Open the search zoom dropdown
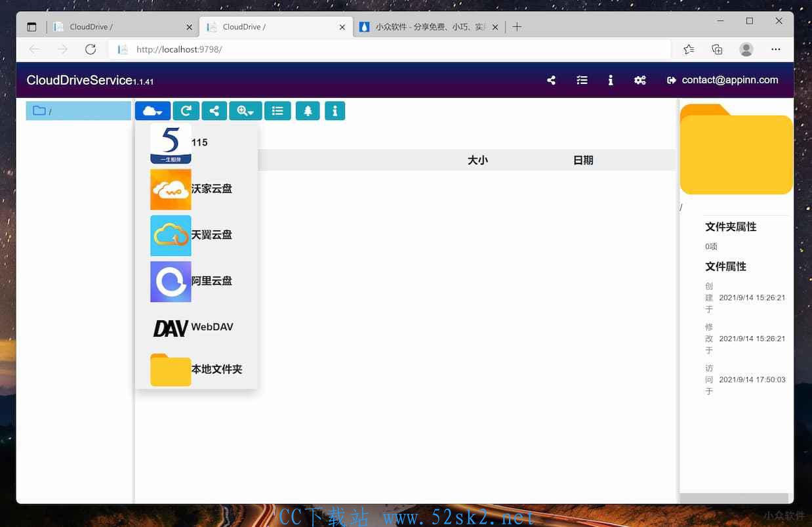Image resolution: width=812 pixels, height=527 pixels. coord(245,111)
